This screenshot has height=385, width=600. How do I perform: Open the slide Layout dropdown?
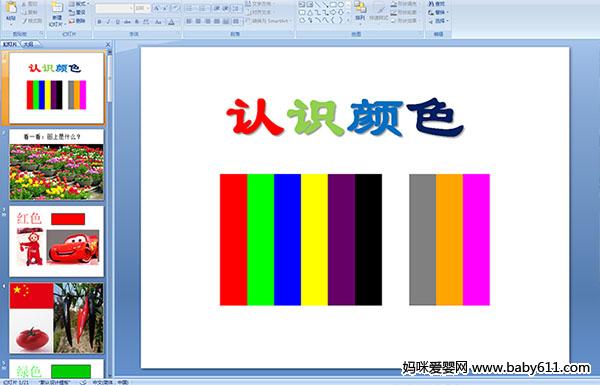pos(78,4)
